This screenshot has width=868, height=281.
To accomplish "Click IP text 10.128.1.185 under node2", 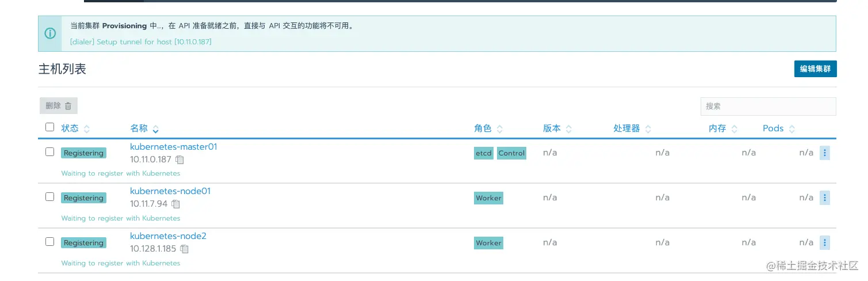I will (153, 249).
